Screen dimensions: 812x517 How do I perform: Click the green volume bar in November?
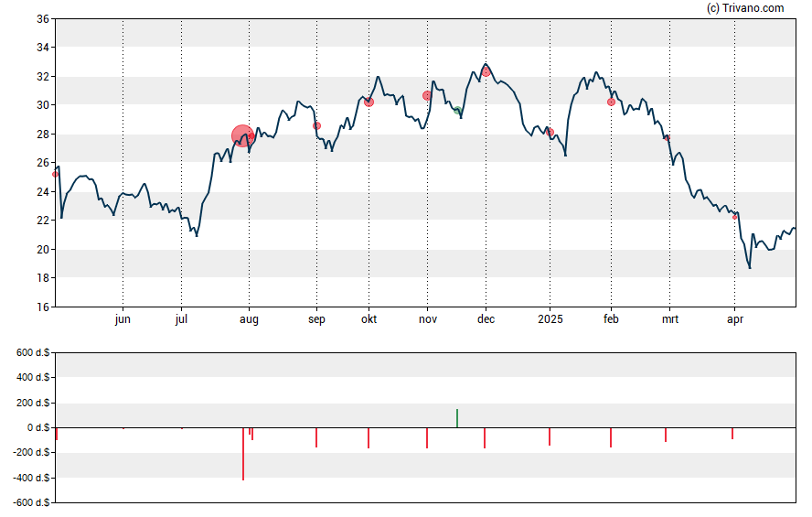point(457,418)
